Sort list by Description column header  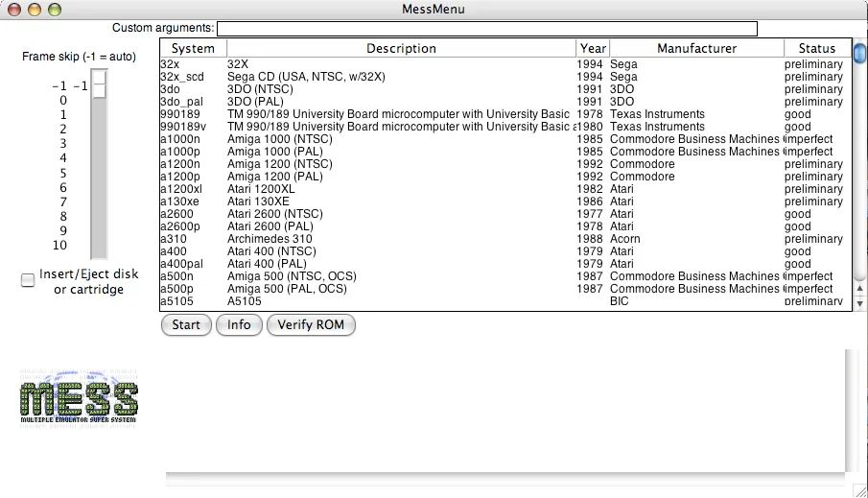401,48
